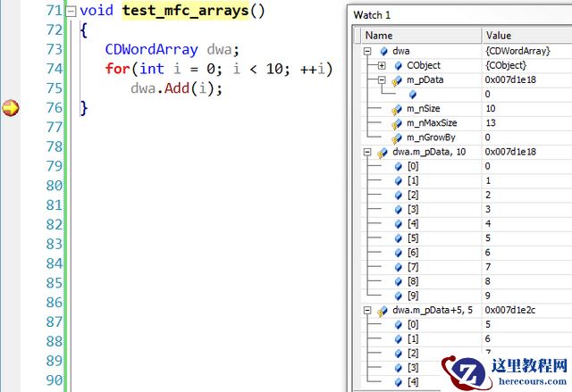Collapse the dwa.m_pData, 10 watch entry
Viewport: 572px width, 392px height.
[367, 152]
